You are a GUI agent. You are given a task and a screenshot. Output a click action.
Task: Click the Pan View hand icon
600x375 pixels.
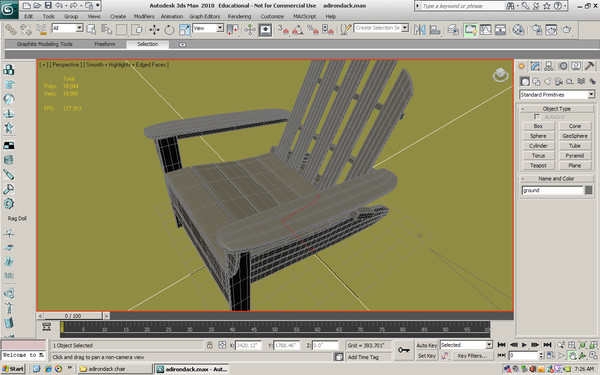click(572, 355)
